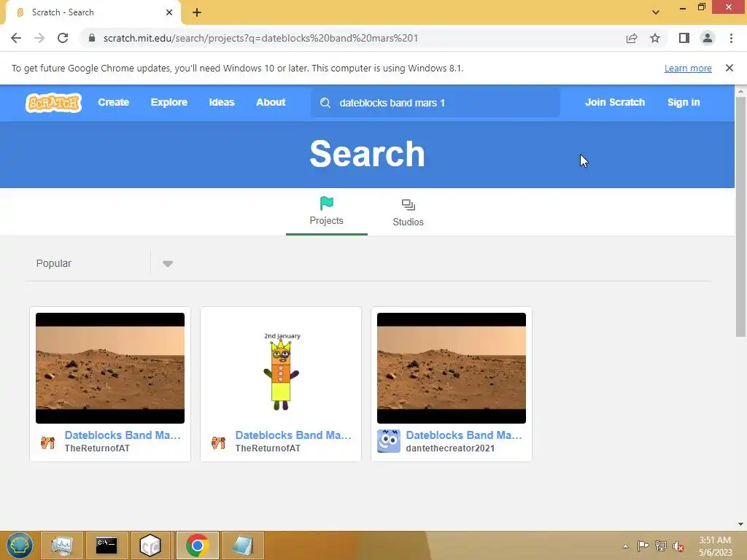
Task: Open the cube box app in taskbar
Action: 150,545
